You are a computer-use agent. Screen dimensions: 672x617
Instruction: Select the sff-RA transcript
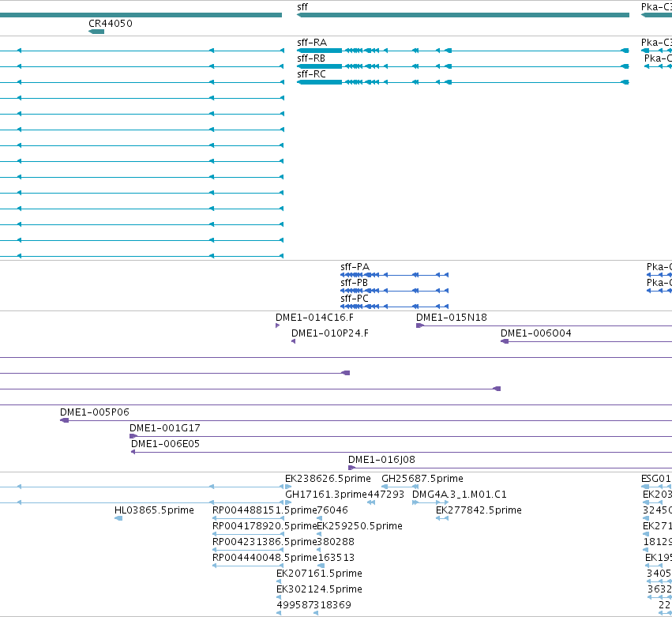click(x=463, y=51)
